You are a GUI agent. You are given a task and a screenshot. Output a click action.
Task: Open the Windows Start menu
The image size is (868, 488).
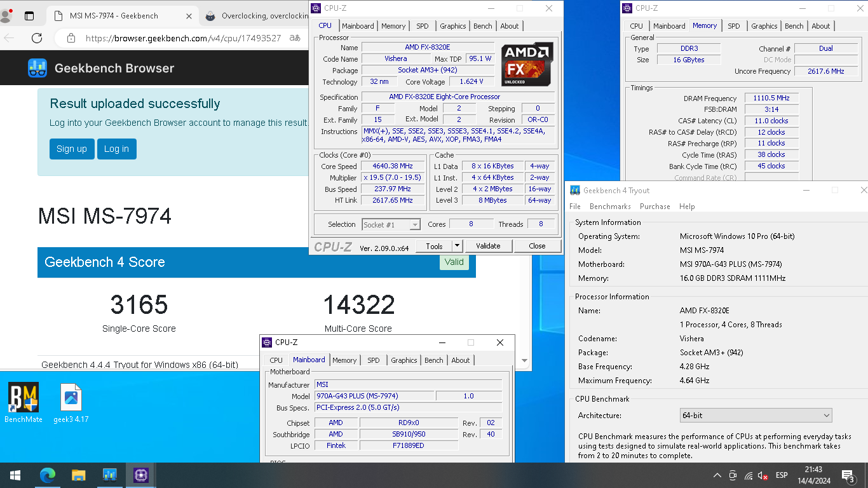pyautogui.click(x=15, y=475)
